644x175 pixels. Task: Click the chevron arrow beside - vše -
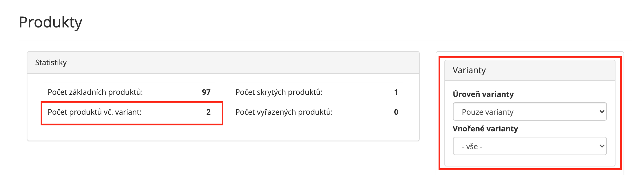click(602, 146)
